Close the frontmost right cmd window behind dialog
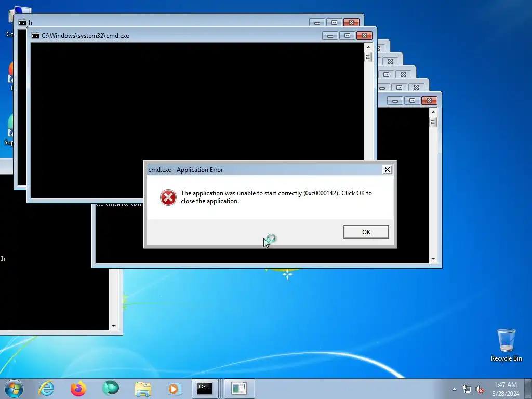This screenshot has width=532, height=399. [x=429, y=101]
